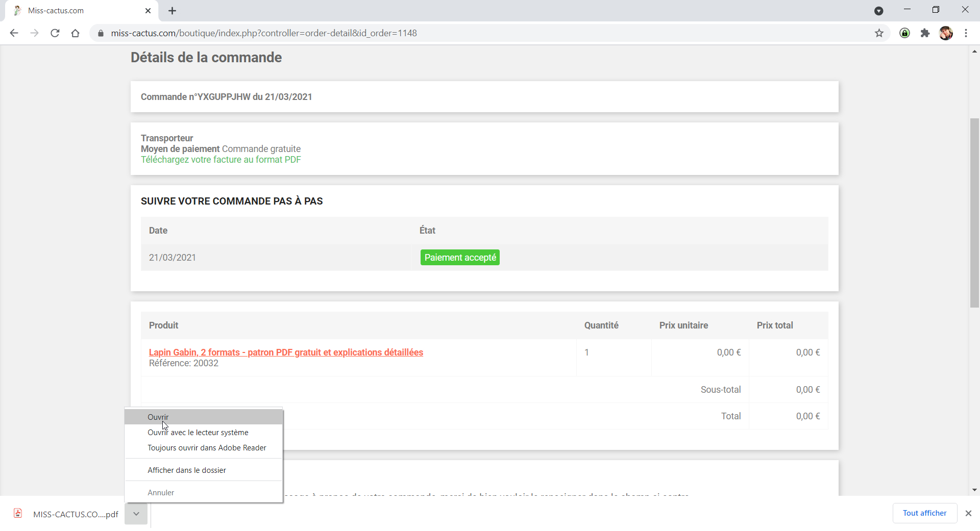Select 'Toujours ouvrir dans Adobe Reader'
This screenshot has width=980, height=531.
pos(207,448)
